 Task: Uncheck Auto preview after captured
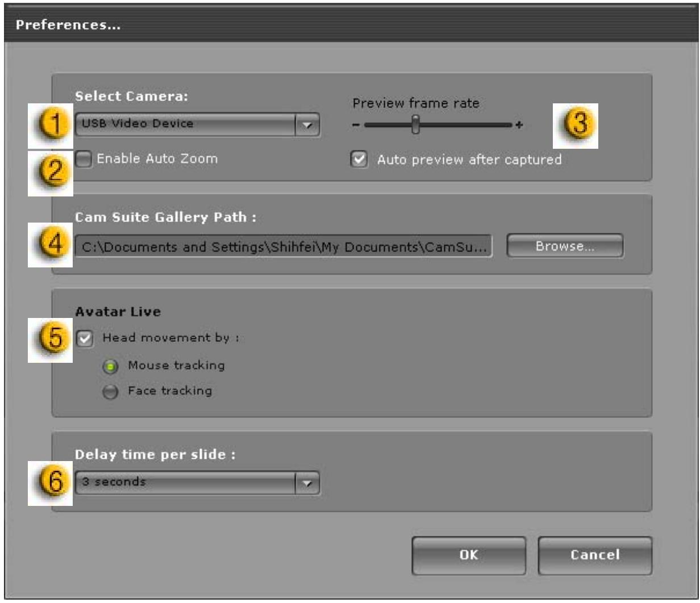click(x=359, y=160)
